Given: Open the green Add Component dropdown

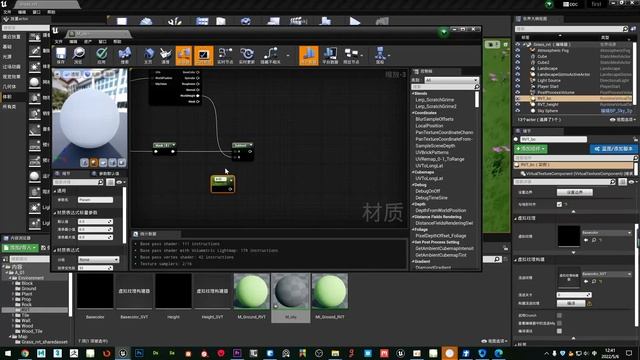Looking at the screenshot, I should coord(531,149).
